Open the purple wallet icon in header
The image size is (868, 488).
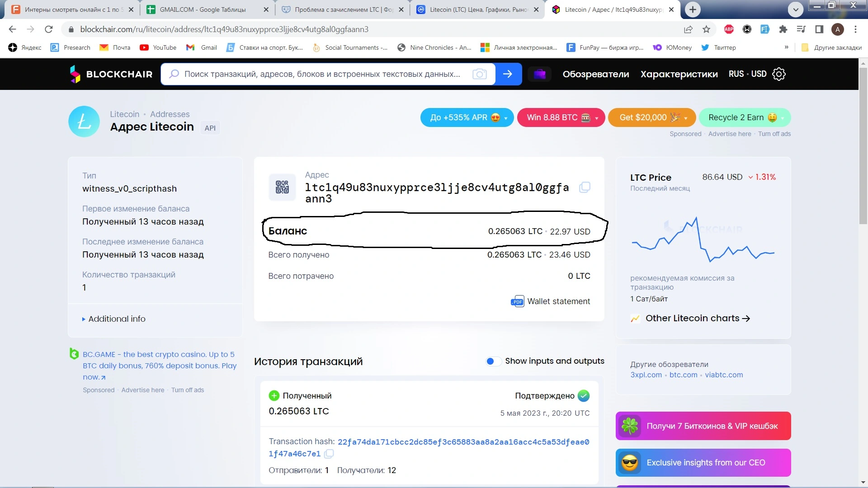point(540,74)
